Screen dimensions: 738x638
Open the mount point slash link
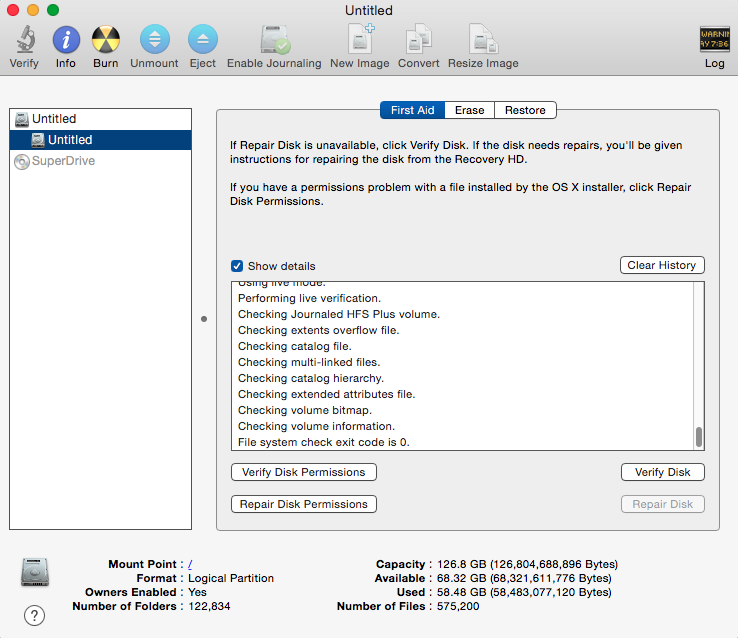pyautogui.click(x=190, y=564)
